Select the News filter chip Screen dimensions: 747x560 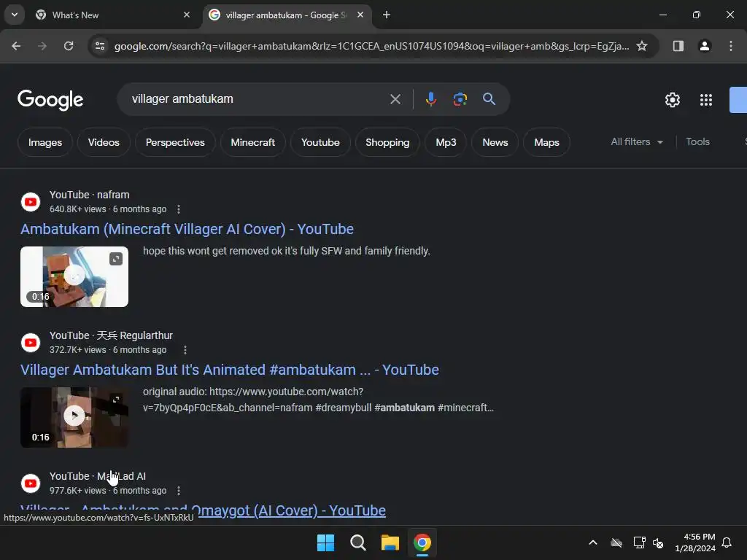(x=495, y=142)
